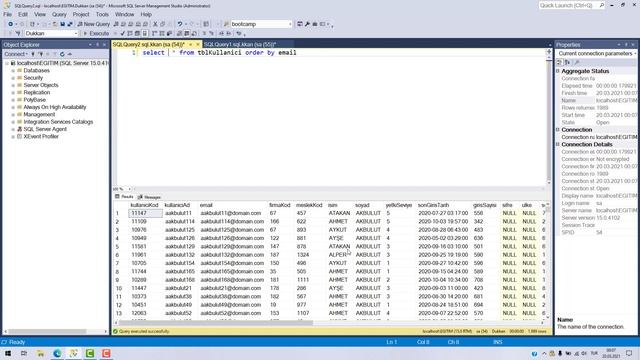Click the Parse checkmark icon beside Execute
Image resolution: width=640 pixels, height=360 pixels.
[122, 33]
